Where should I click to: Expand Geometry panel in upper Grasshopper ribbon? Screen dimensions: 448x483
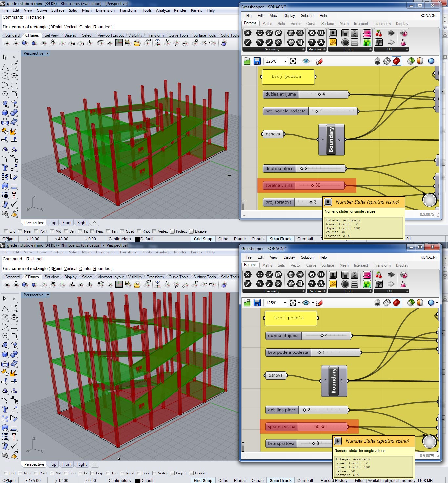coord(304,50)
